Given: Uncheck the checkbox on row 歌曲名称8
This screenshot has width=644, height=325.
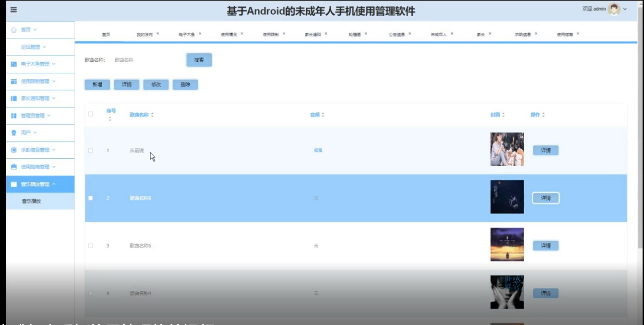Looking at the screenshot, I should 90,198.
